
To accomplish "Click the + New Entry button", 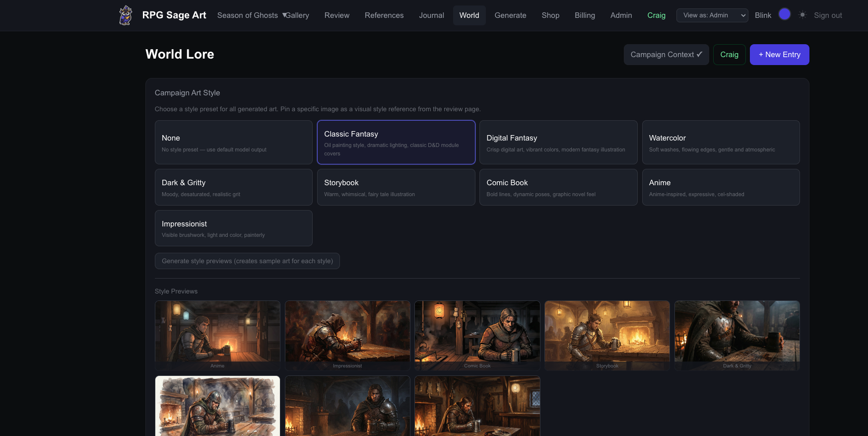I will pos(779,55).
